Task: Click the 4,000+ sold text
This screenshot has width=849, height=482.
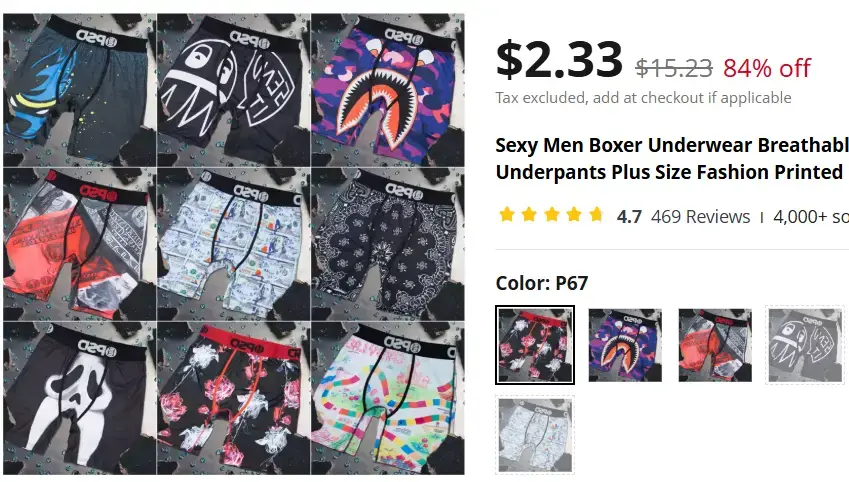Action: tap(811, 217)
